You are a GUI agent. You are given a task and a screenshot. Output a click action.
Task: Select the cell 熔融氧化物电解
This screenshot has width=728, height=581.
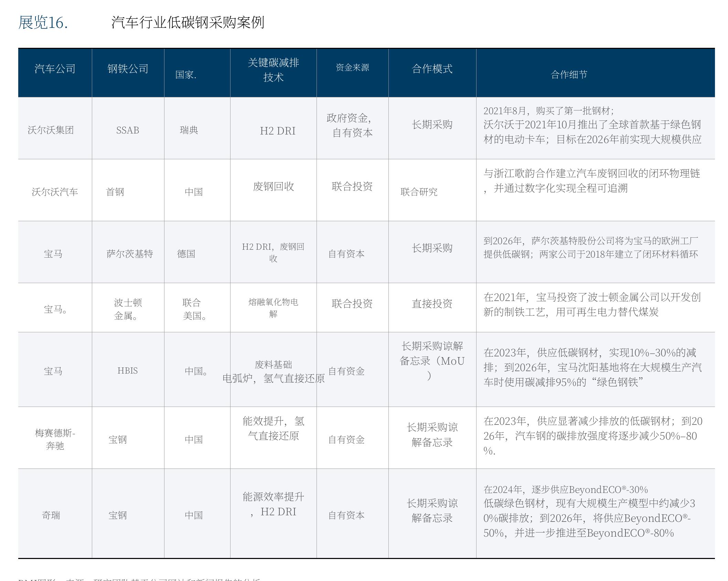click(273, 308)
